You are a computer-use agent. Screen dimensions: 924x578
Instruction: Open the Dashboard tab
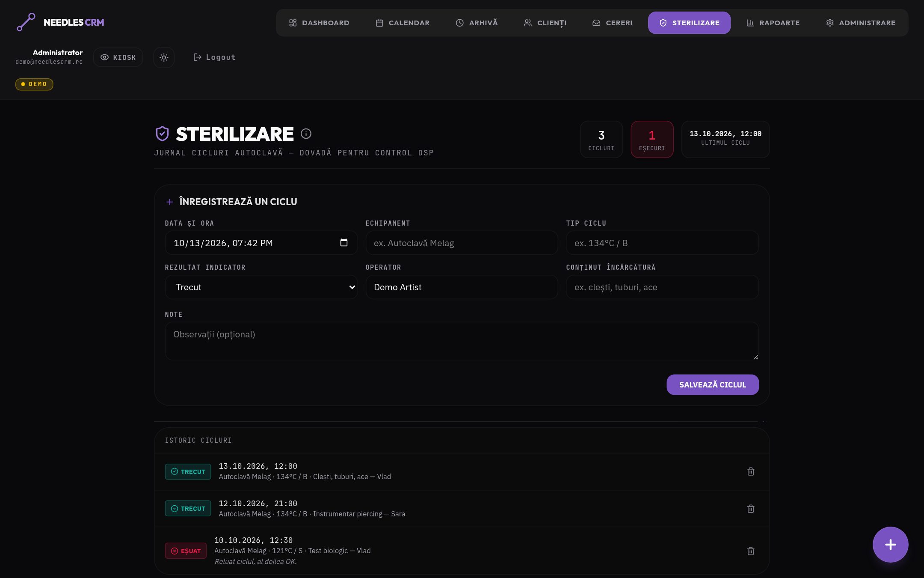[319, 23]
